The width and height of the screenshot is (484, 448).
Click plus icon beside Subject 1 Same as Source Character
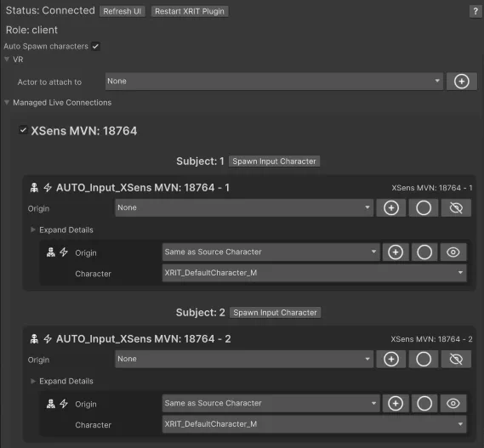pyautogui.click(x=396, y=252)
